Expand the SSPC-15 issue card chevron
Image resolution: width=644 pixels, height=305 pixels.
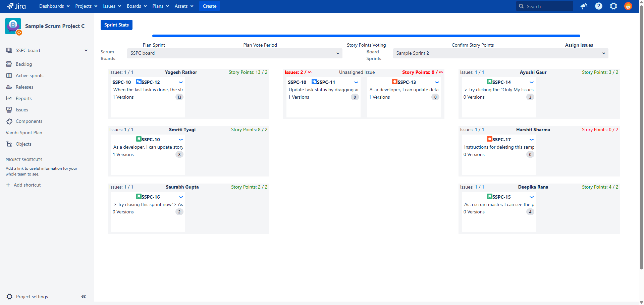[x=532, y=197]
